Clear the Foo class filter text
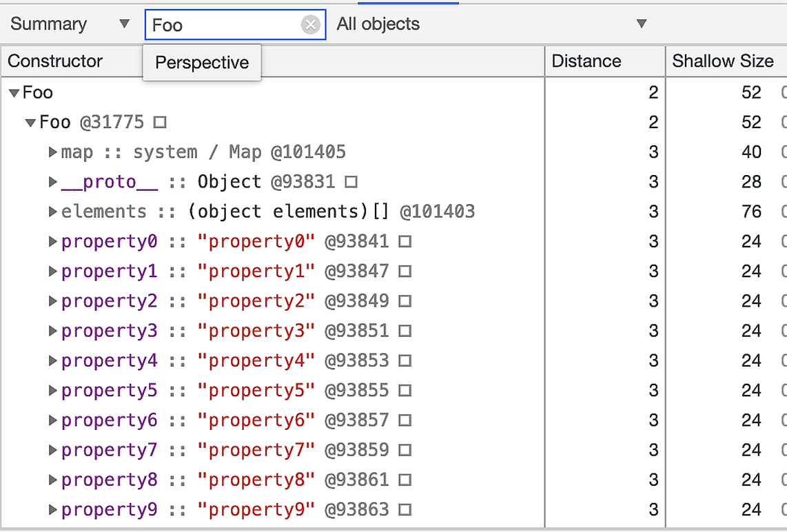The image size is (787, 532). point(311,25)
